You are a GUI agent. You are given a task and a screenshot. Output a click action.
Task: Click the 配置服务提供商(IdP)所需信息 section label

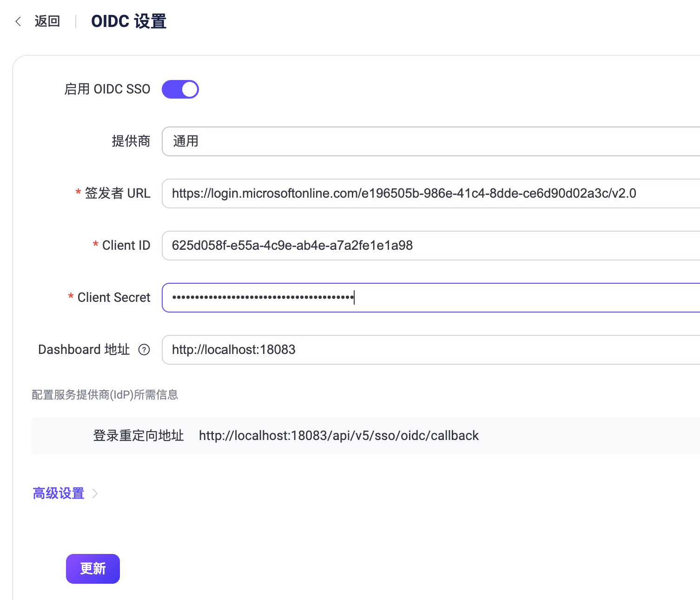(x=105, y=394)
